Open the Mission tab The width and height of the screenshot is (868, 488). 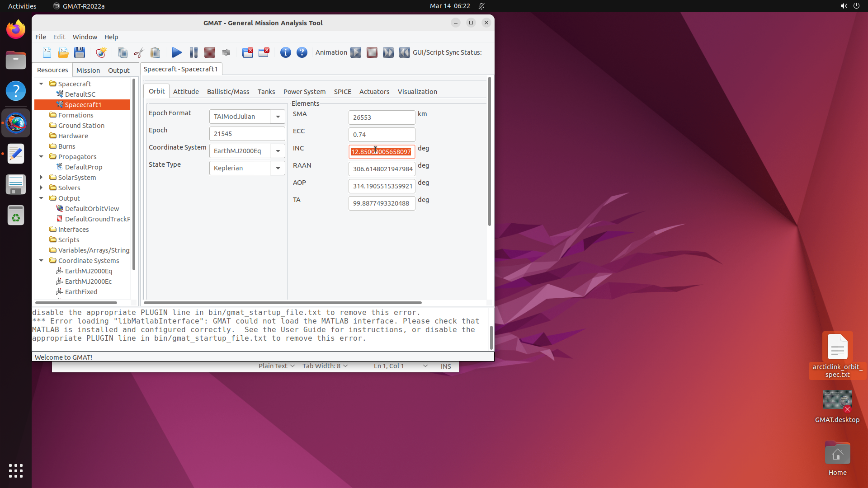point(88,70)
